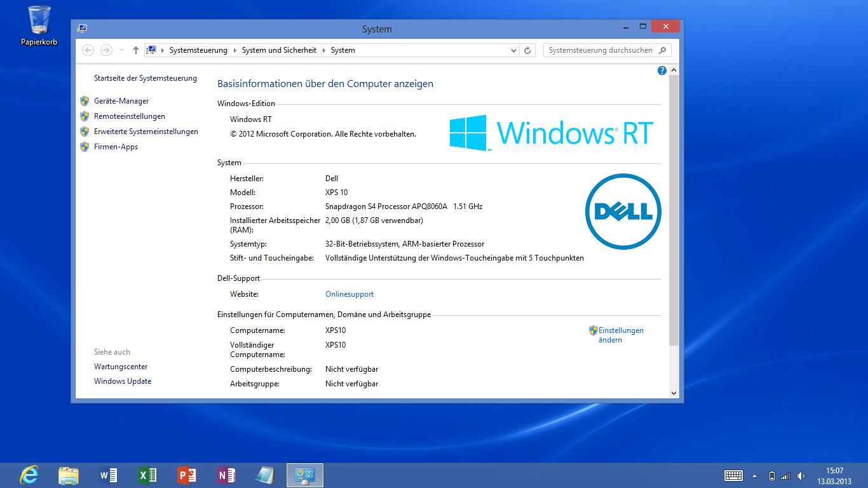Open the network signal tray icon

[786, 476]
